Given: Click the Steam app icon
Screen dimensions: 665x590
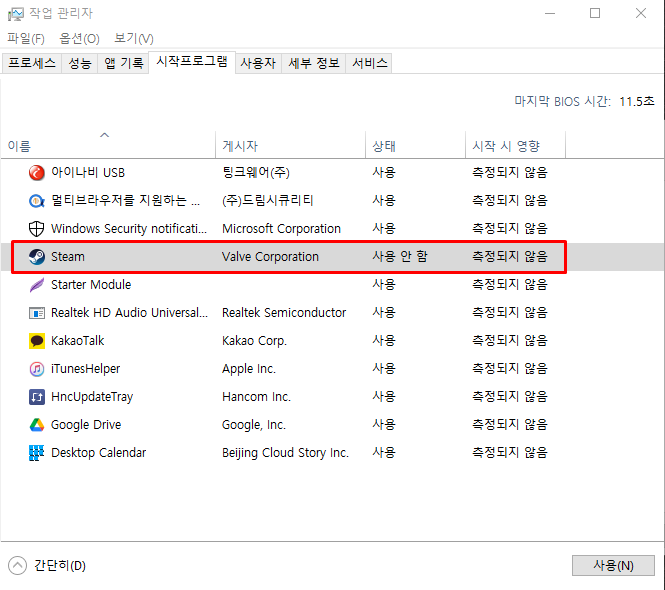Looking at the screenshot, I should (x=36, y=257).
